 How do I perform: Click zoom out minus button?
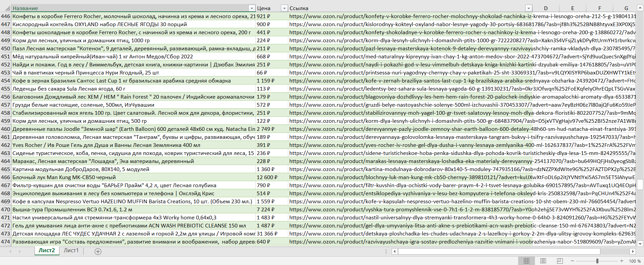pyautogui.click(x=573, y=261)
